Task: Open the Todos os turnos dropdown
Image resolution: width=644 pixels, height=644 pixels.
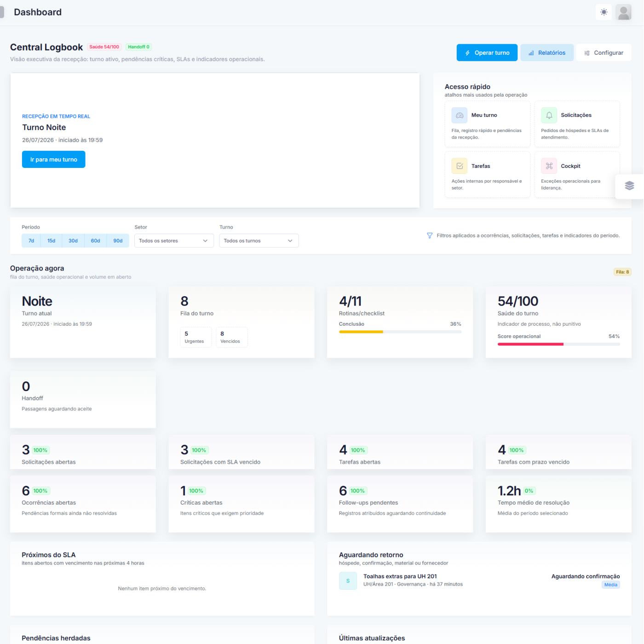Action: [259, 241]
